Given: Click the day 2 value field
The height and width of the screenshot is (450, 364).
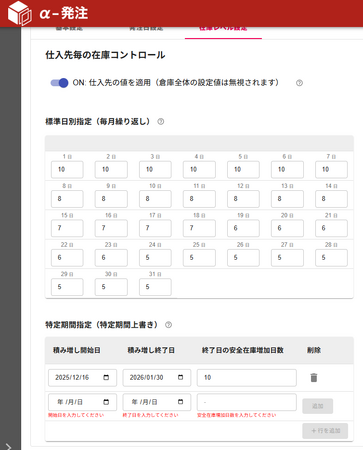Looking at the screenshot, I should tap(111, 169).
